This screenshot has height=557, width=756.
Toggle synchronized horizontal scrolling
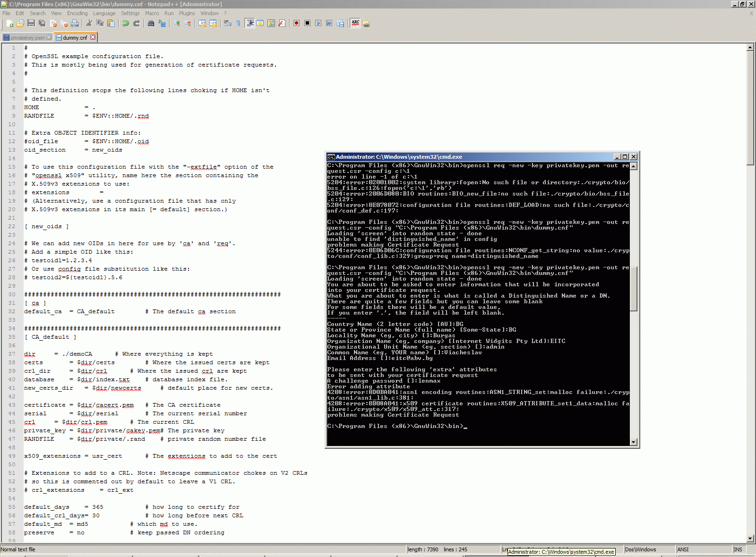click(x=213, y=23)
